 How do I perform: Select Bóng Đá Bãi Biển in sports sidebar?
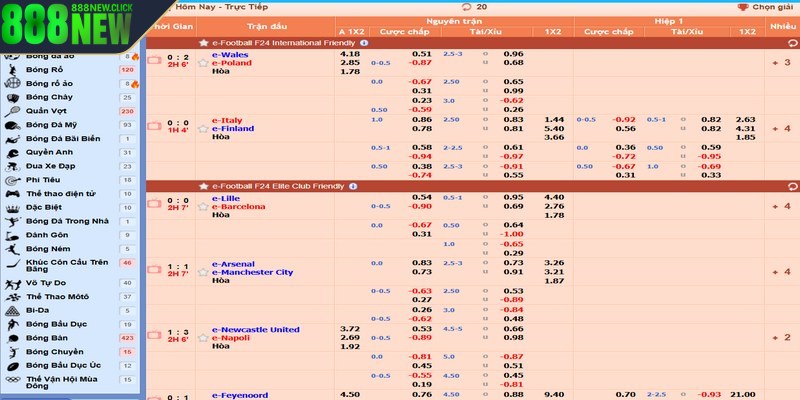[x=63, y=139]
